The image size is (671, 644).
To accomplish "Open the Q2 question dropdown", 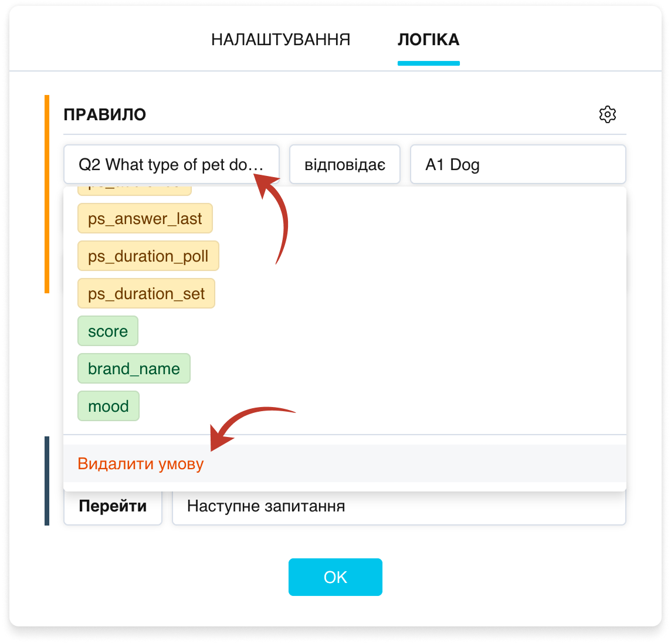I will pyautogui.click(x=172, y=164).
